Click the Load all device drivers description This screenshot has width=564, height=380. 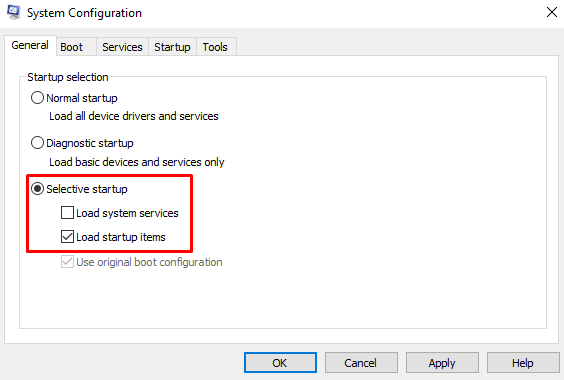coord(134,116)
